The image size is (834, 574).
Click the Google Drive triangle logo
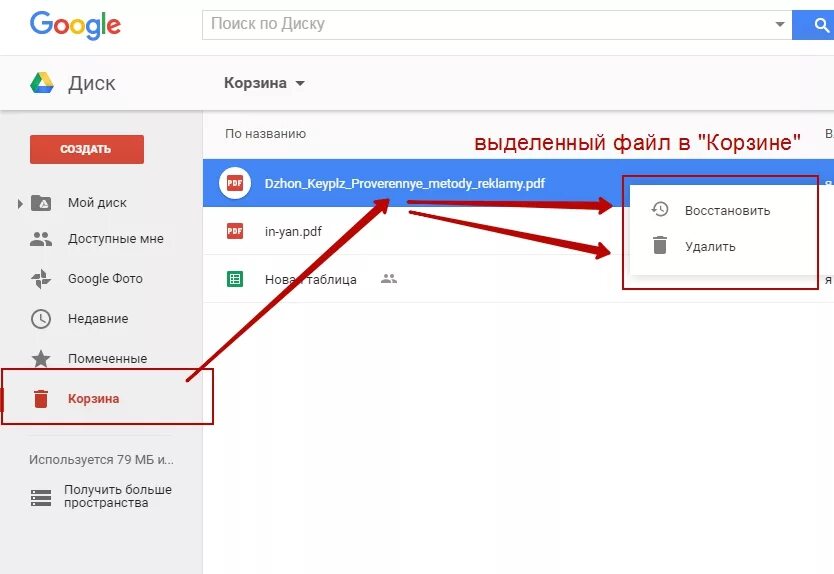coord(41,84)
